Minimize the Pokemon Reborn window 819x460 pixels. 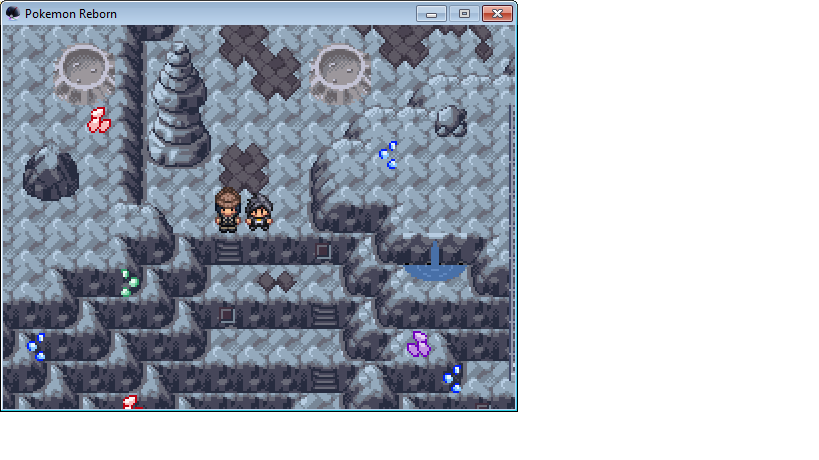tap(431, 14)
